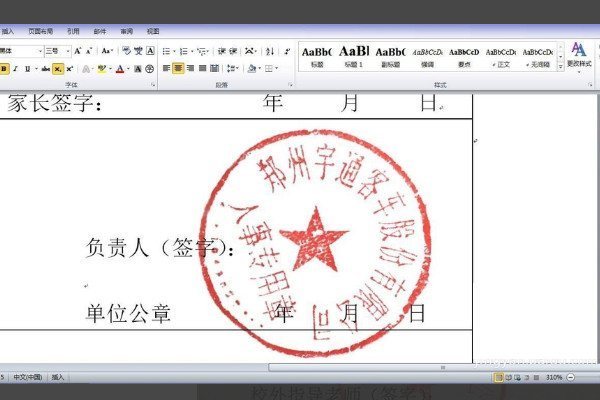Click the Phonetic Guide icon
The image size is (600, 400).
(138, 51)
